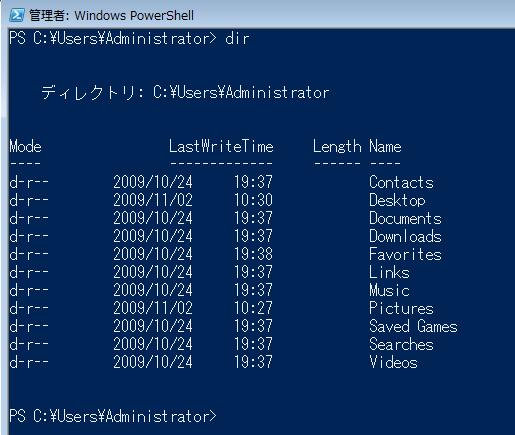This screenshot has width=515, height=435.
Task: Click the bottom PS command prompt line
Action: 113,417
